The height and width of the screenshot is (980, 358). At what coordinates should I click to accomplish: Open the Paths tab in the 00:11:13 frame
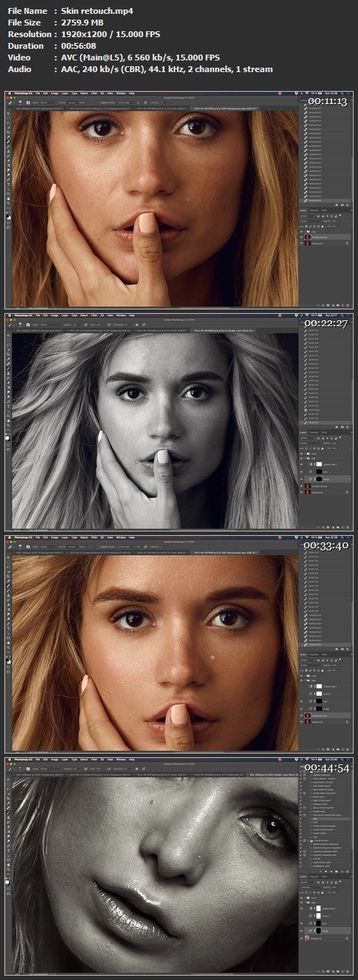(324, 210)
